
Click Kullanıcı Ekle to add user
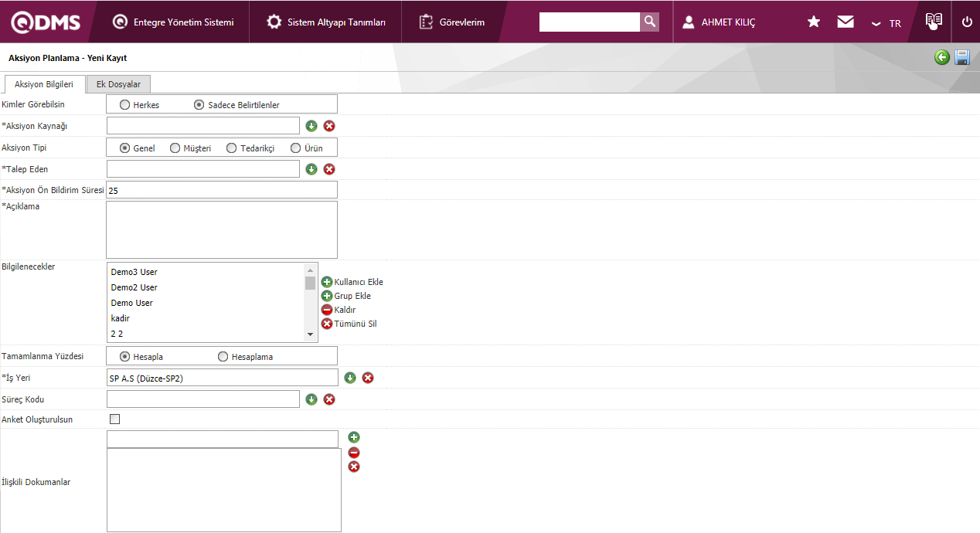(352, 282)
